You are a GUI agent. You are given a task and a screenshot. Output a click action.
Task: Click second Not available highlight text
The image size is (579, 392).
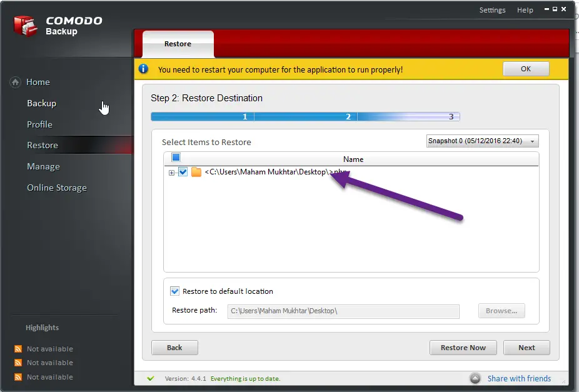(50, 363)
